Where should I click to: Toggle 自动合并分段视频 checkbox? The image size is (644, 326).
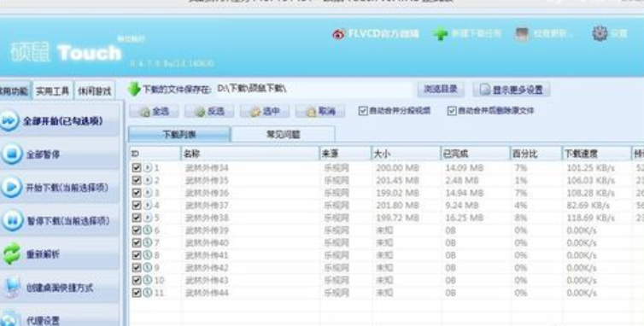click(x=363, y=111)
